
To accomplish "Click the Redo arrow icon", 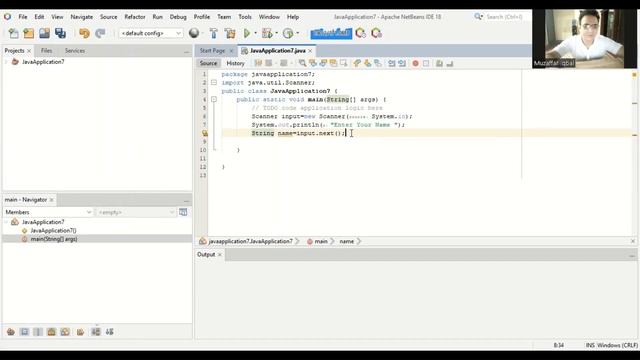I will (100, 33).
